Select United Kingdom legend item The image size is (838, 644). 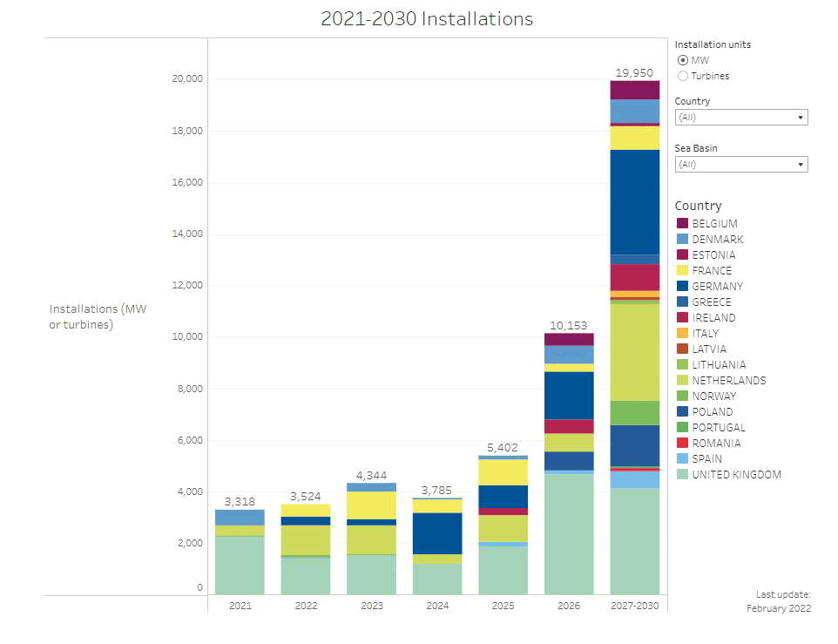click(736, 475)
